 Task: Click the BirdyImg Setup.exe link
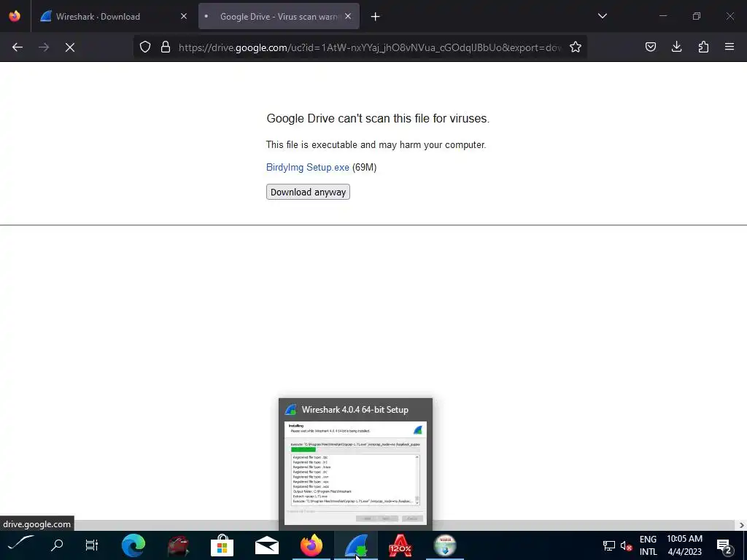click(x=308, y=167)
